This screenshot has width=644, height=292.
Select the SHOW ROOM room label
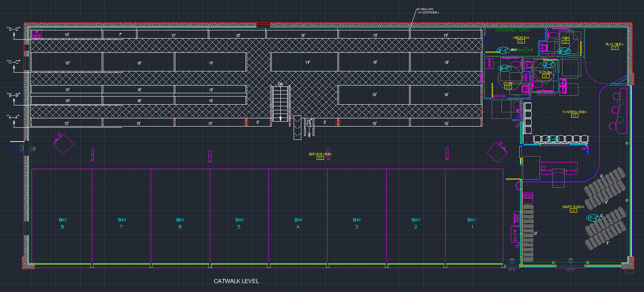[573, 207]
